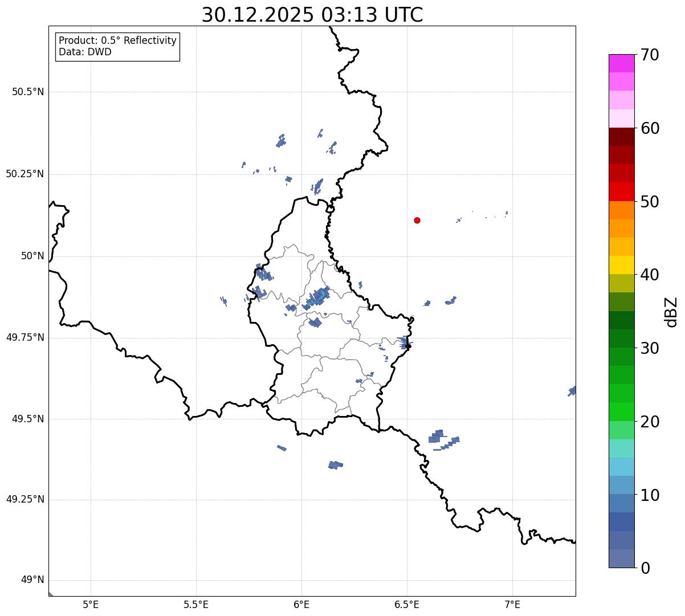The height and width of the screenshot is (616, 685).
Task: Click the bright green segment above 20
Action: pos(621,411)
